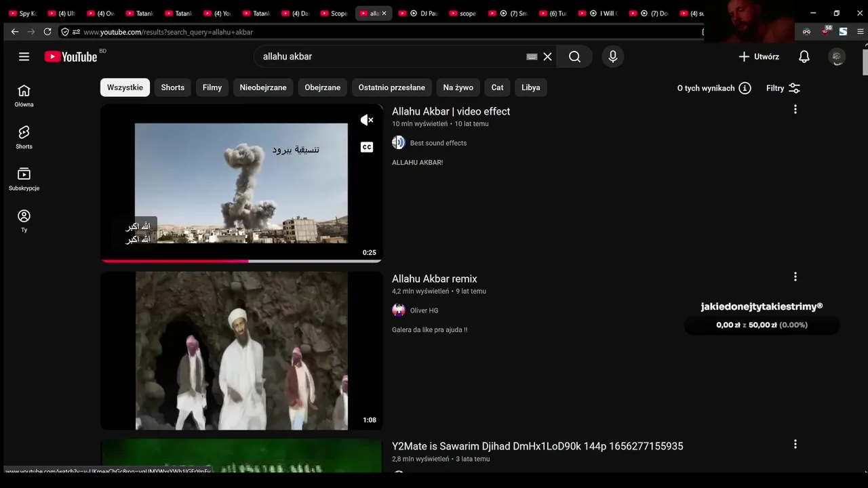Click the Allahu Akbar remix thumbnail
Screen dimensions: 868x488
[x=241, y=350]
